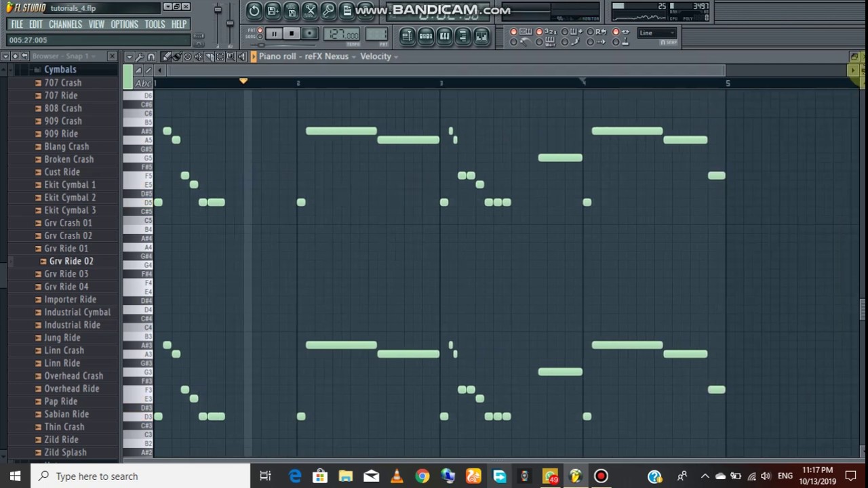Click the Abc note labels button

coord(143,83)
